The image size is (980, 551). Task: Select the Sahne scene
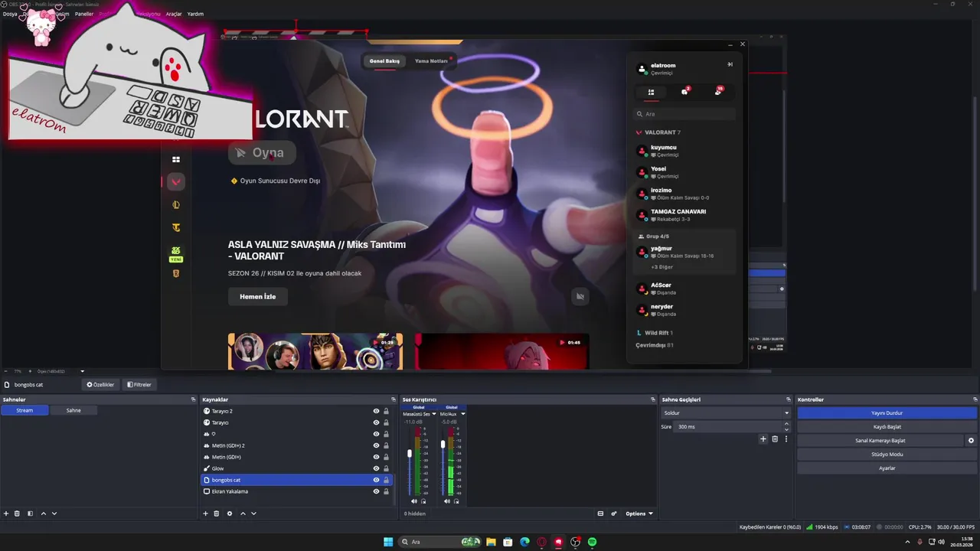point(73,410)
